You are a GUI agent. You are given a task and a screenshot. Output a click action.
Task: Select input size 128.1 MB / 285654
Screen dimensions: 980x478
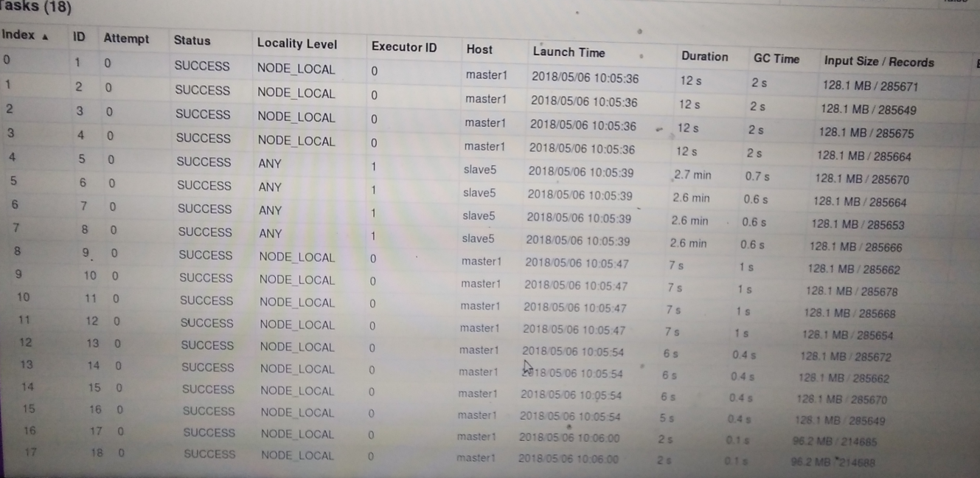click(x=847, y=335)
